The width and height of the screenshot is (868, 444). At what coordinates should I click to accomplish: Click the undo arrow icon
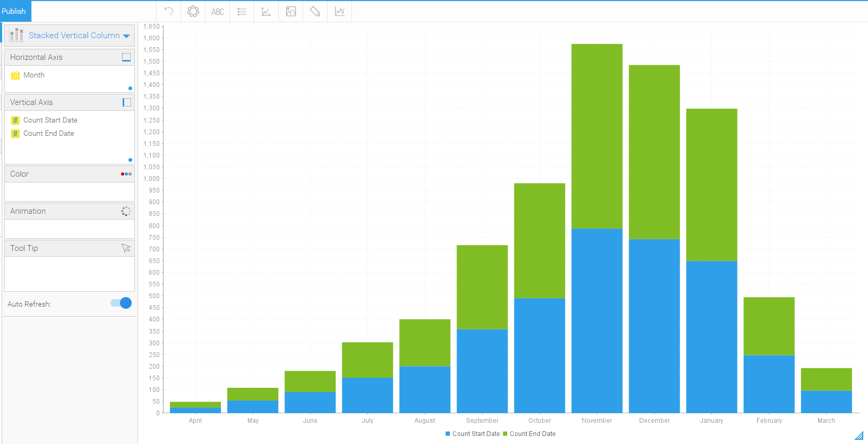[168, 11]
